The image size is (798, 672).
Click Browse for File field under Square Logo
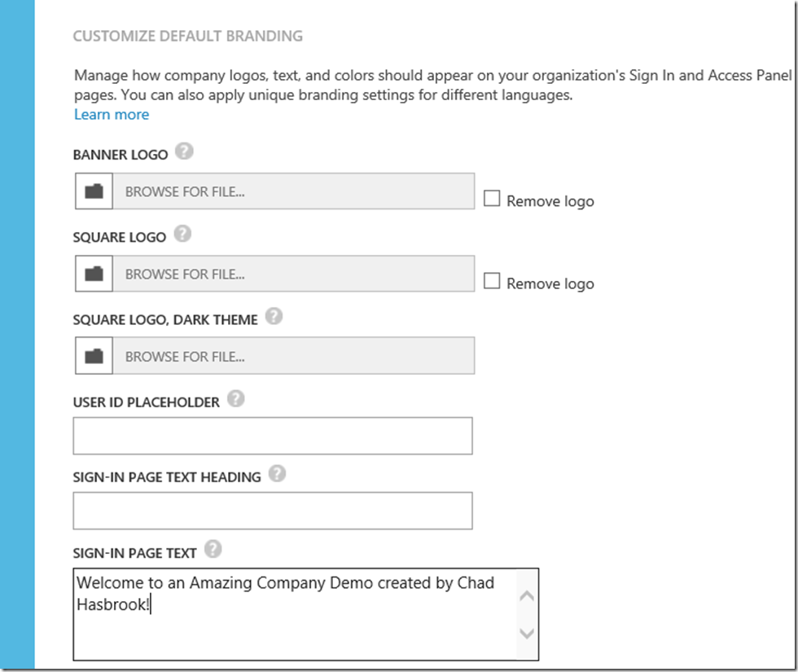click(x=293, y=274)
